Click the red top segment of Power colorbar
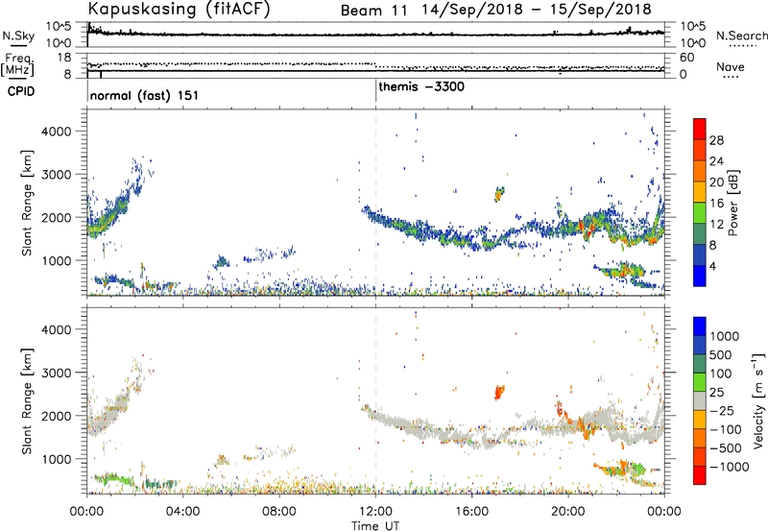Screen dimensions: 768x532 point(700,129)
